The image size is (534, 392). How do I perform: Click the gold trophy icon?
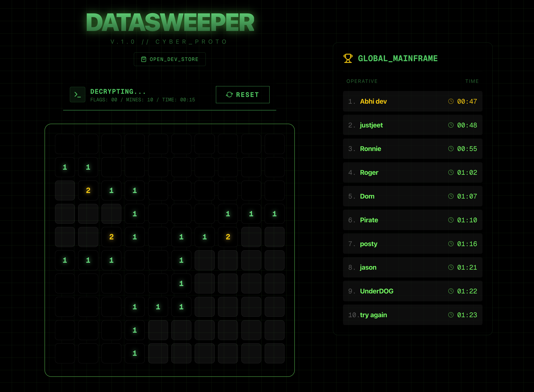pyautogui.click(x=348, y=58)
